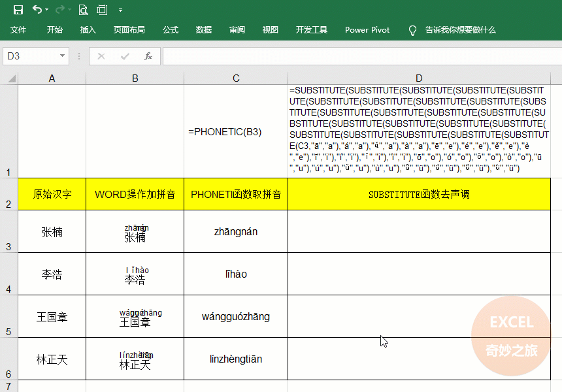Select column D header

pyautogui.click(x=419, y=78)
